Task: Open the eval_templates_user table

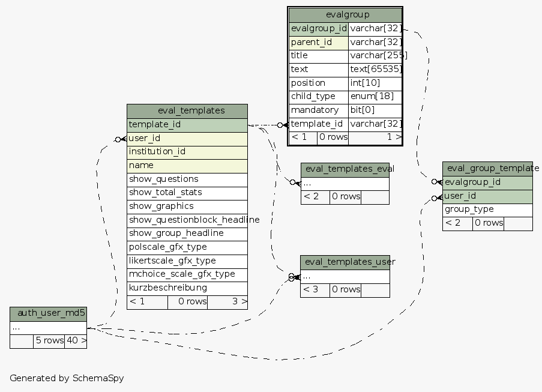Action: point(345,261)
